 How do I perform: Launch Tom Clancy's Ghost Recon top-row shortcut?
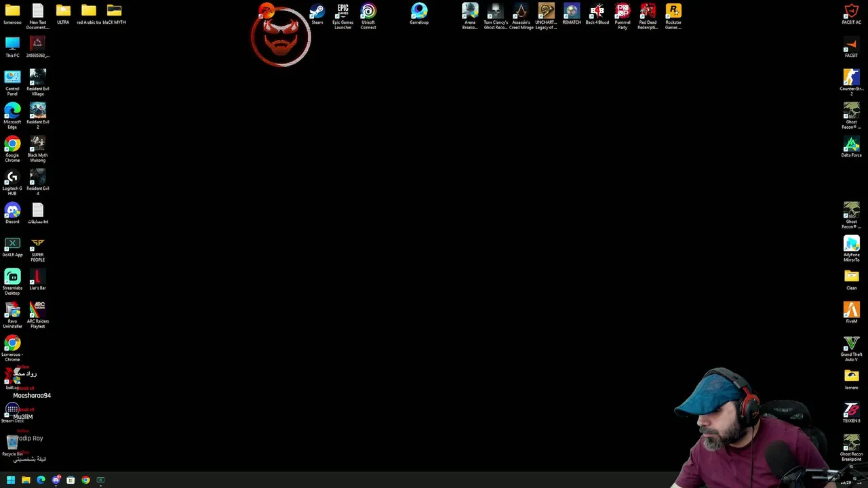point(495,16)
